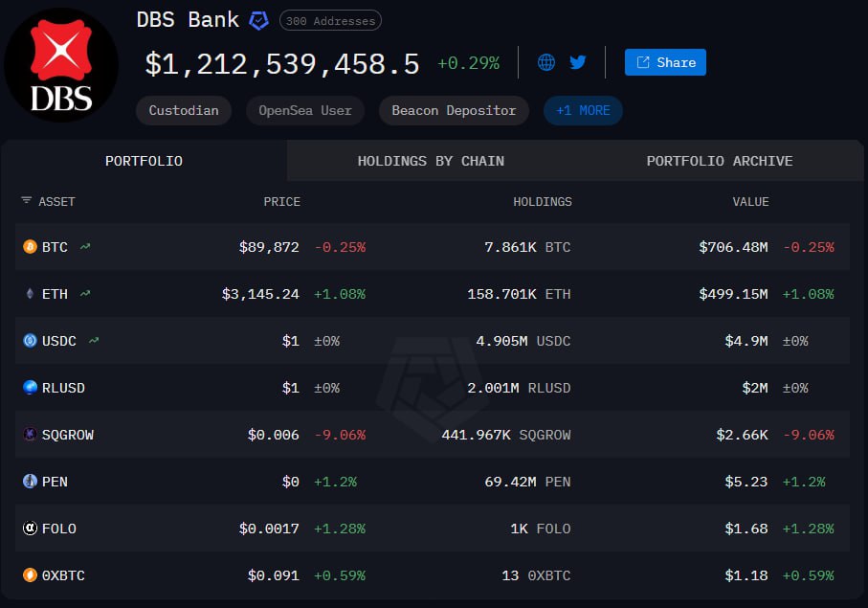
Task: Click the USDC trend chart icon
Action: 95,341
